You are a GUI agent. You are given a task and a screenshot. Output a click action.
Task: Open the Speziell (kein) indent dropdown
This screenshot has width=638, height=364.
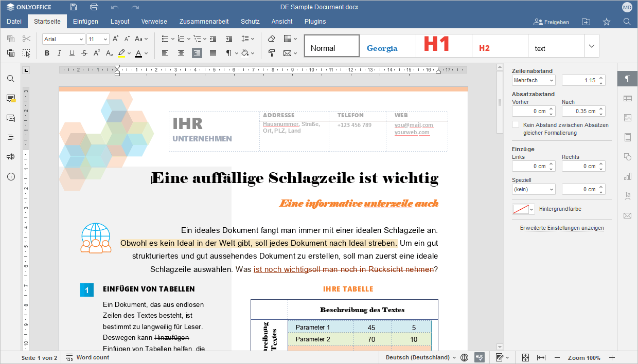tap(534, 189)
